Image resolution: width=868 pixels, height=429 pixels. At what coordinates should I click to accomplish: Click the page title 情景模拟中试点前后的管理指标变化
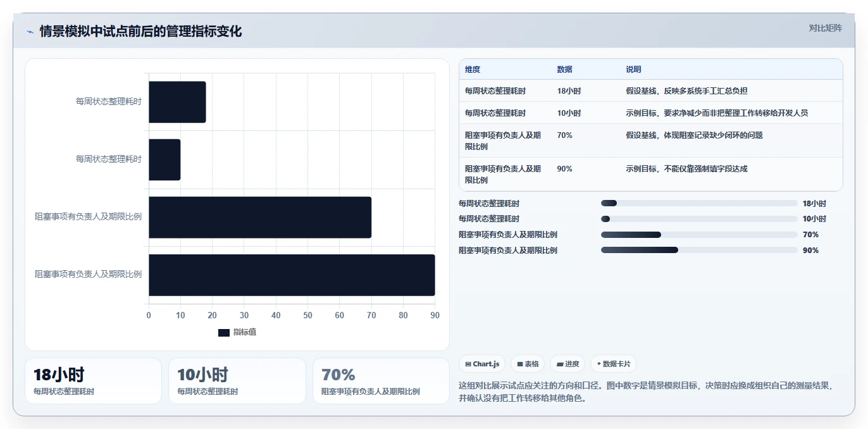click(140, 32)
